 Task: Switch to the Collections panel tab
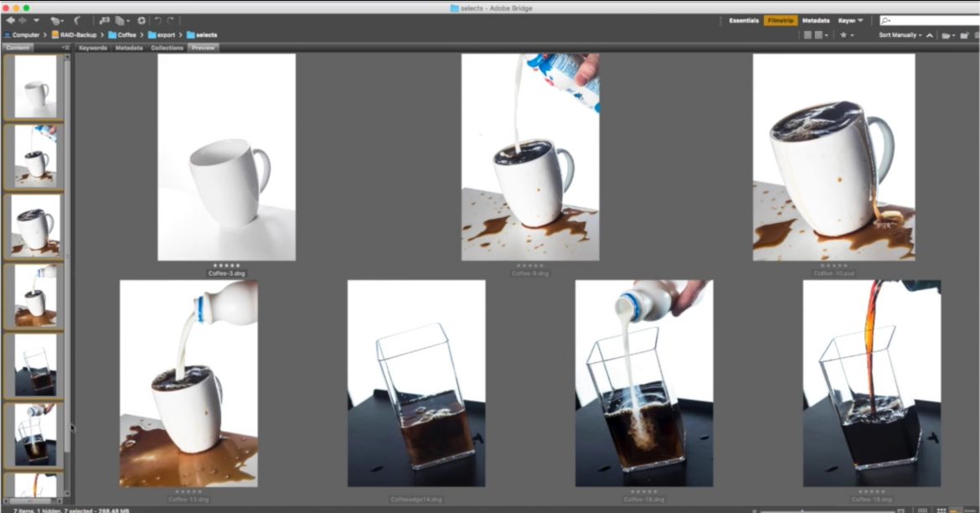167,48
